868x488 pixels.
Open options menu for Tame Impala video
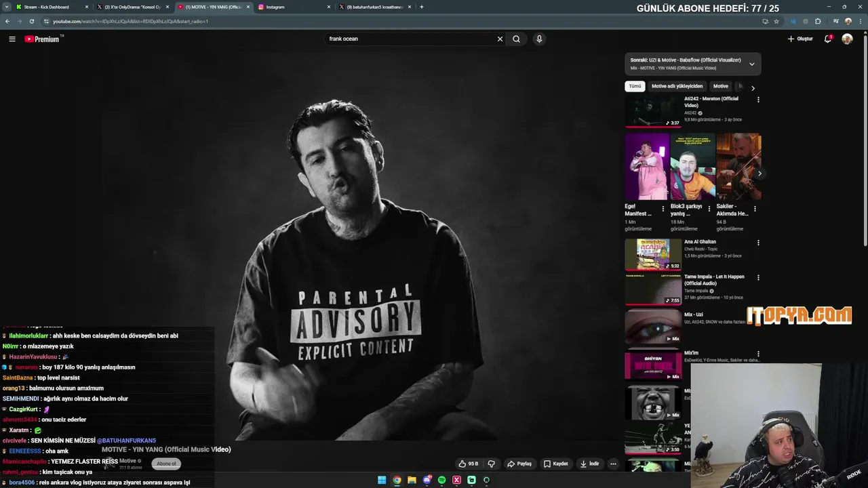(758, 277)
